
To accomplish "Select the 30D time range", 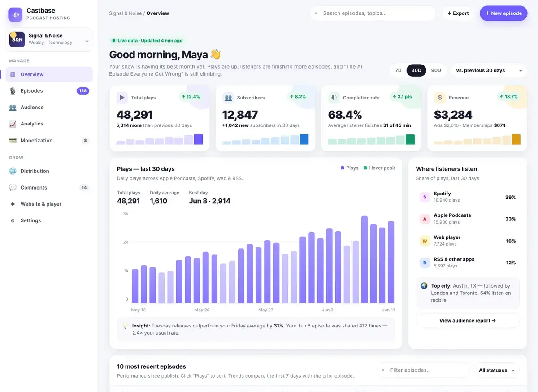I will (x=416, y=70).
